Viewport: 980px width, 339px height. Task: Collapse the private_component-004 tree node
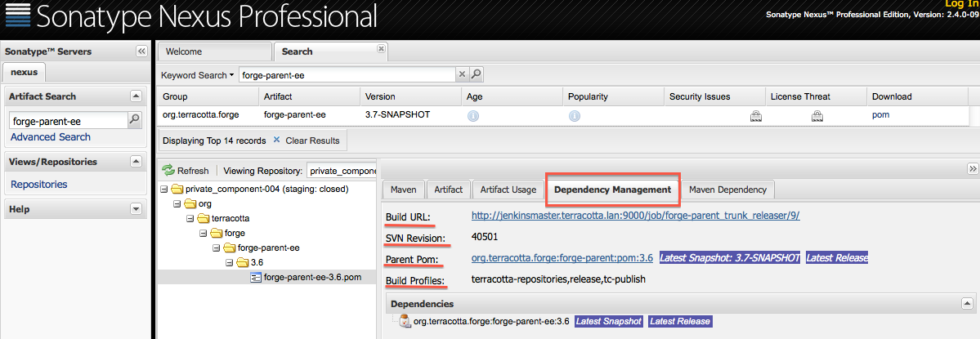click(163, 190)
